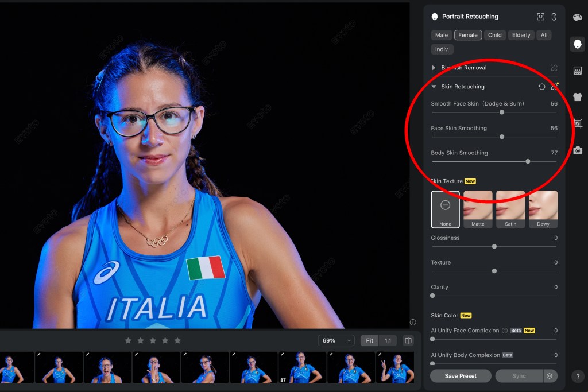This screenshot has height=392, width=588.
Task: Click the Body Skin Smoothing slider handle
Action: 528,161
